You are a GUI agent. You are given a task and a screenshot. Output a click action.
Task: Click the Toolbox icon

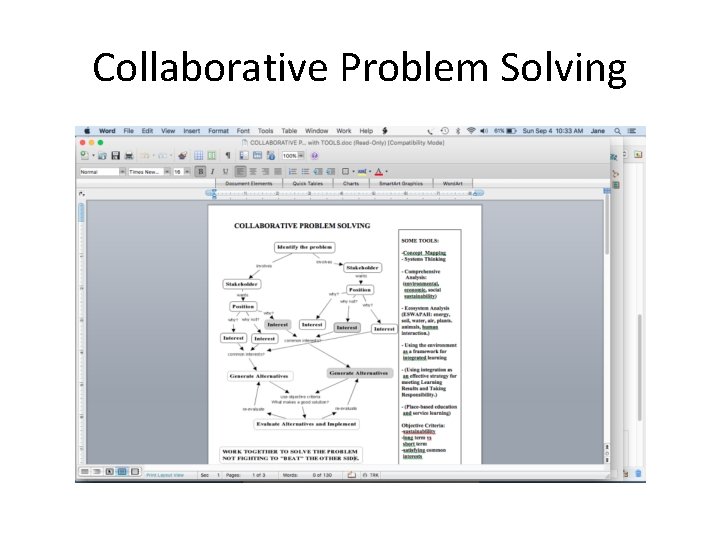[257, 156]
